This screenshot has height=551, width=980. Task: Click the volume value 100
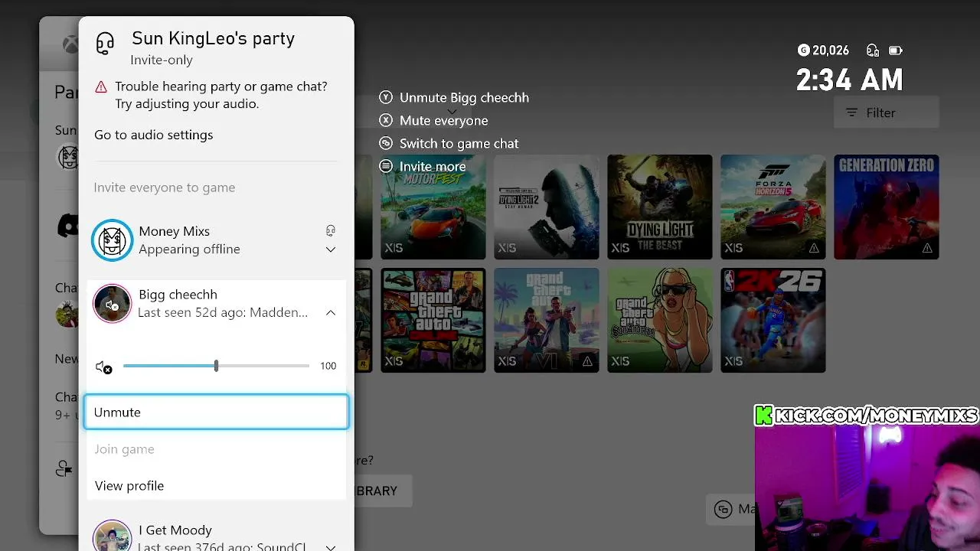click(328, 366)
